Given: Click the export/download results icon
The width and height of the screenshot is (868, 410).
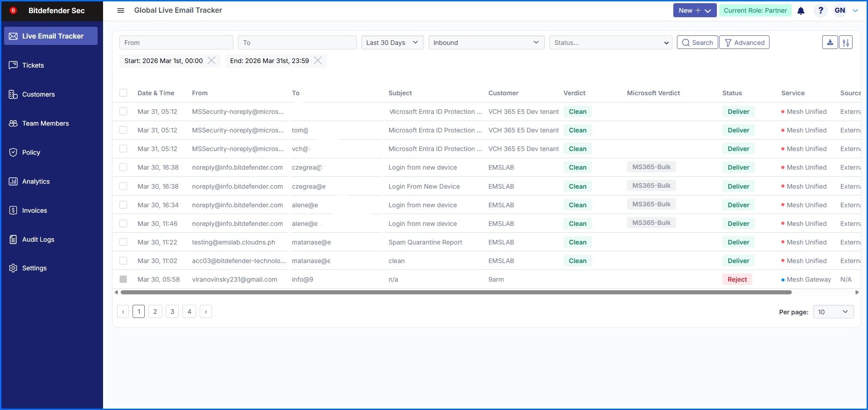Looking at the screenshot, I should 830,42.
